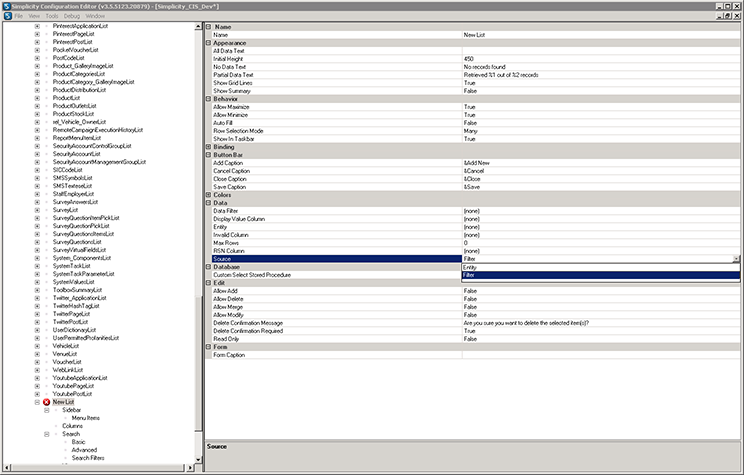The width and height of the screenshot is (744, 475).
Task: Select the Advanced search tree item
Action: (x=84, y=450)
